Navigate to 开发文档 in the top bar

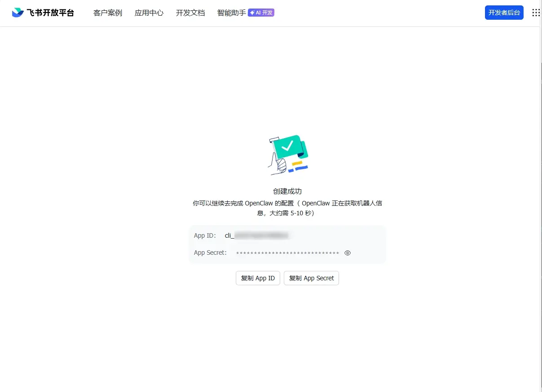190,13
